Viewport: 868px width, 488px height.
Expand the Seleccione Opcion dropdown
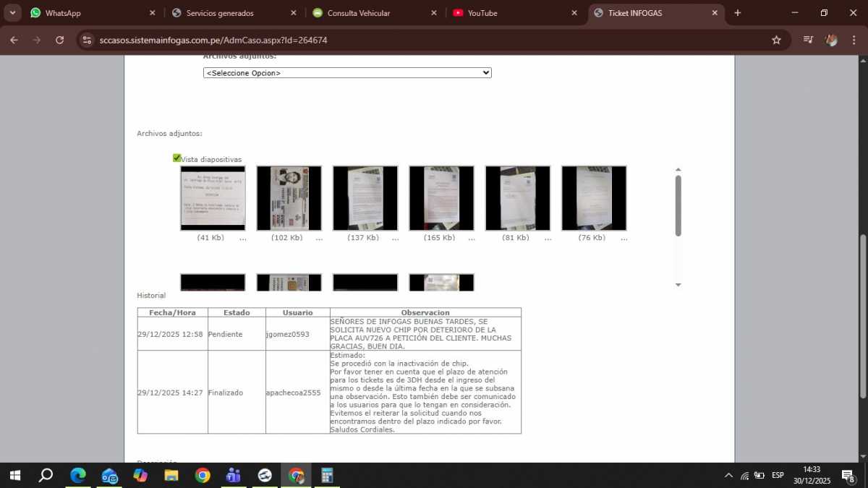[347, 73]
